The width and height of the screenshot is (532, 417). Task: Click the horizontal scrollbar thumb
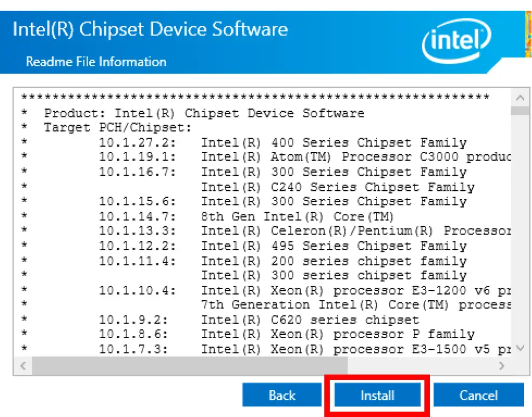pyautogui.click(x=188, y=366)
